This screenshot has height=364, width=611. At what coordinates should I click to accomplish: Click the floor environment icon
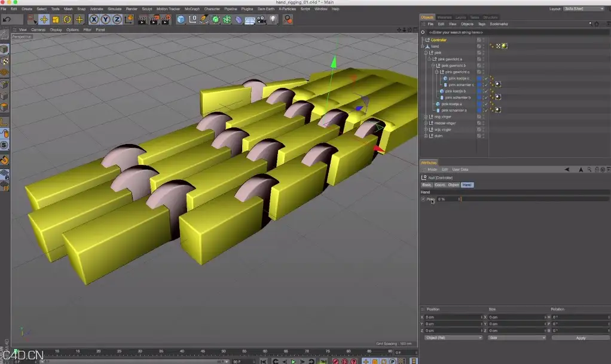(x=250, y=19)
